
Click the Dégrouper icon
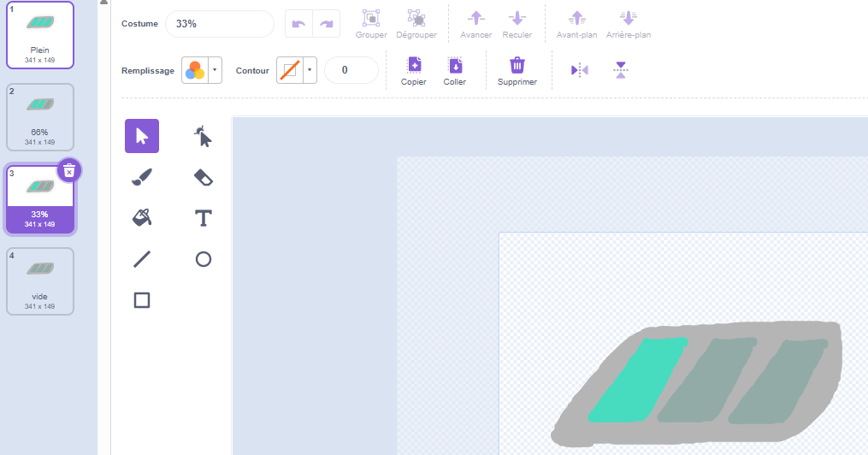[x=416, y=18]
